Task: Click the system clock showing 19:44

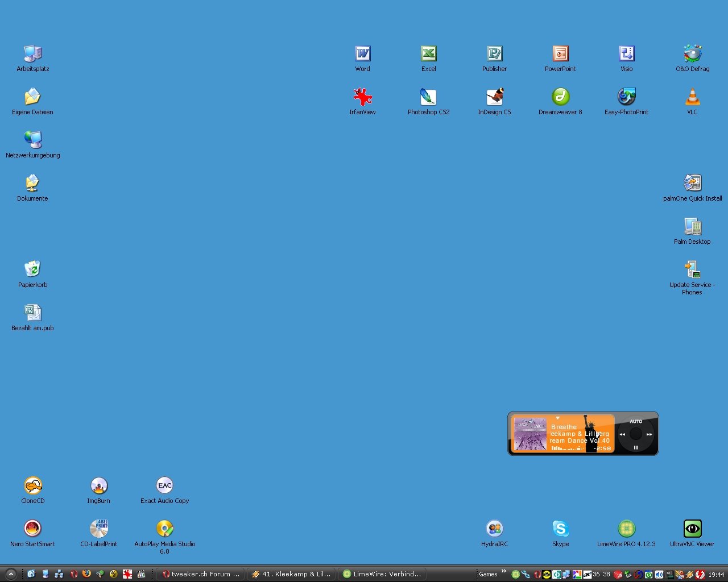Action: point(716,575)
